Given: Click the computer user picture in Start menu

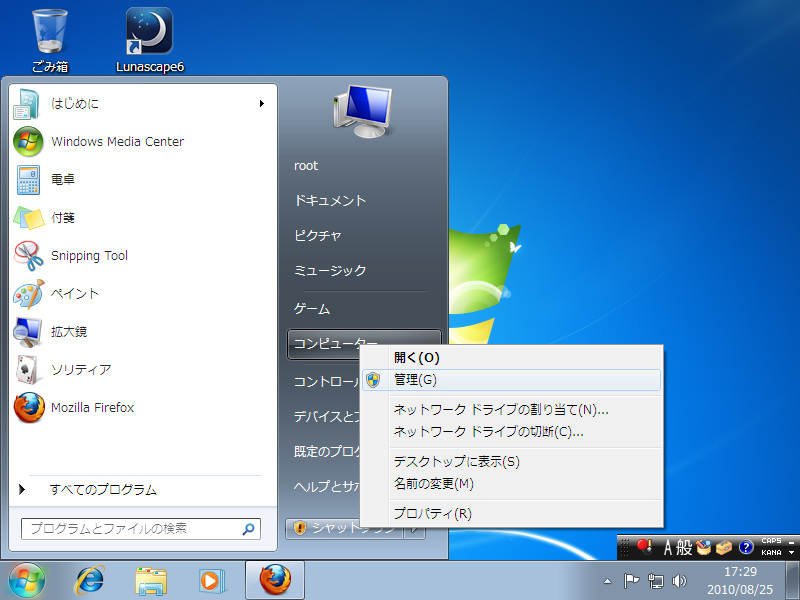Looking at the screenshot, I should (363, 111).
